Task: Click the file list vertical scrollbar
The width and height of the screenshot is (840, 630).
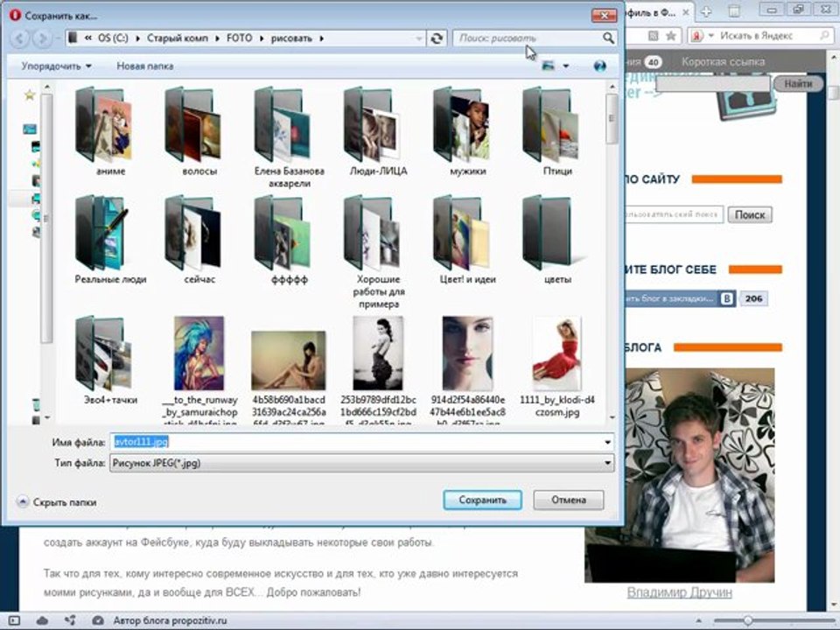Action: tap(612, 252)
